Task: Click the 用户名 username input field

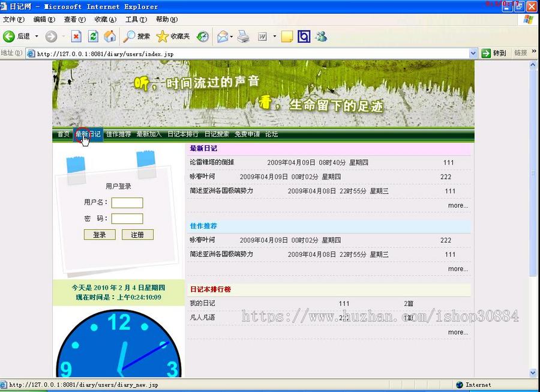Action: click(x=127, y=202)
